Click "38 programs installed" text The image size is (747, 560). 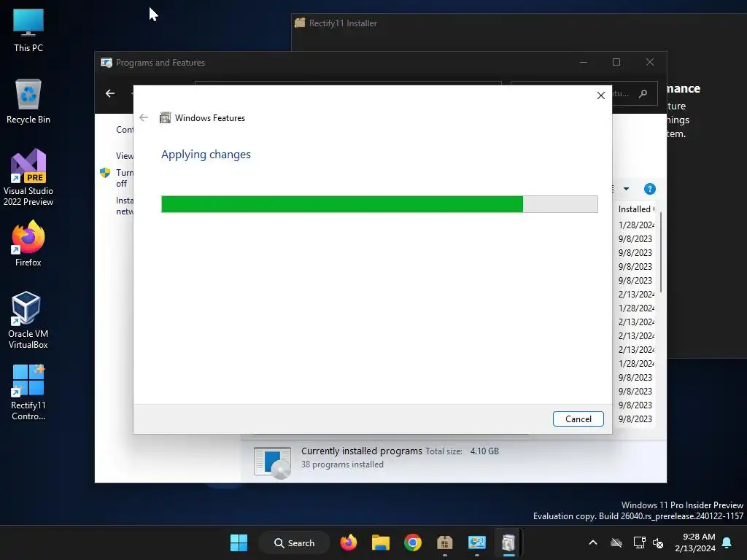click(342, 464)
